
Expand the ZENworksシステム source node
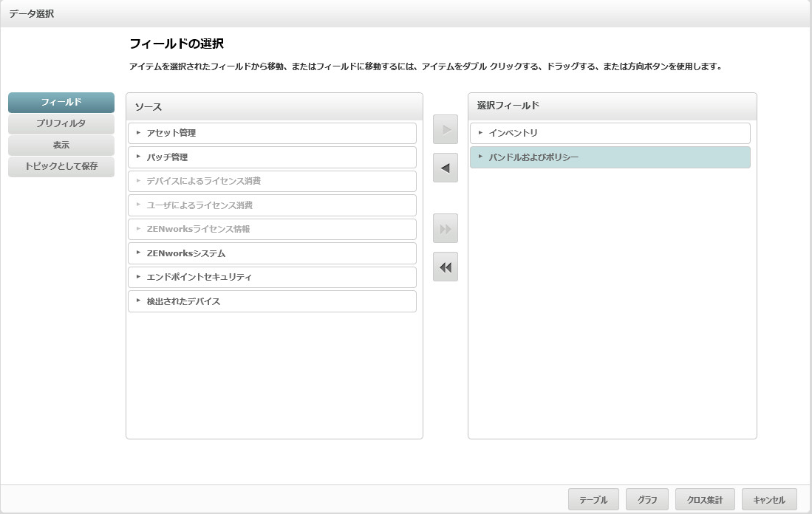(138, 253)
